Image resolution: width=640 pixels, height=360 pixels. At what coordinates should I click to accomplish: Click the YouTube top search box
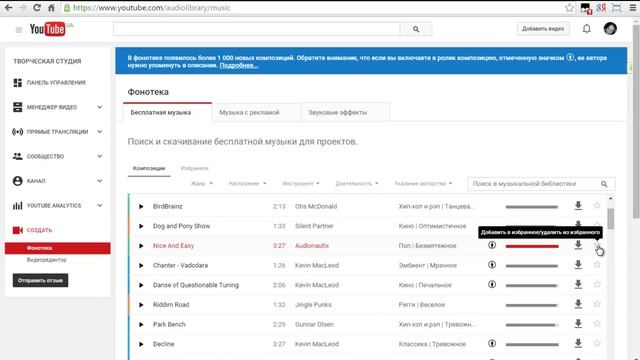click(x=256, y=29)
